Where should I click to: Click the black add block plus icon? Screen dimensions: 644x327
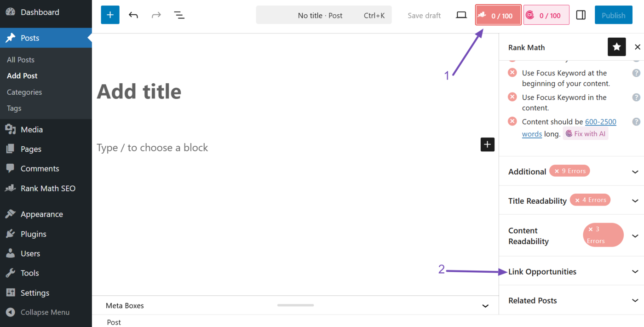(x=488, y=144)
